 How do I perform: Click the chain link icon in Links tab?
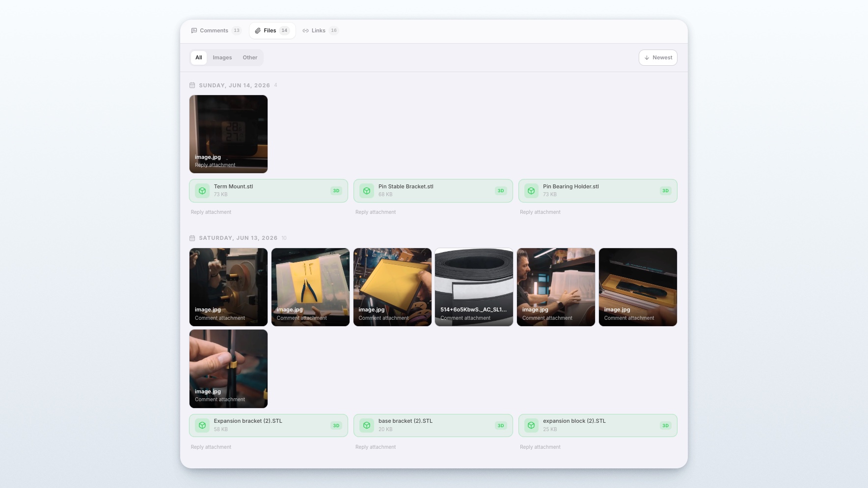[x=305, y=30]
